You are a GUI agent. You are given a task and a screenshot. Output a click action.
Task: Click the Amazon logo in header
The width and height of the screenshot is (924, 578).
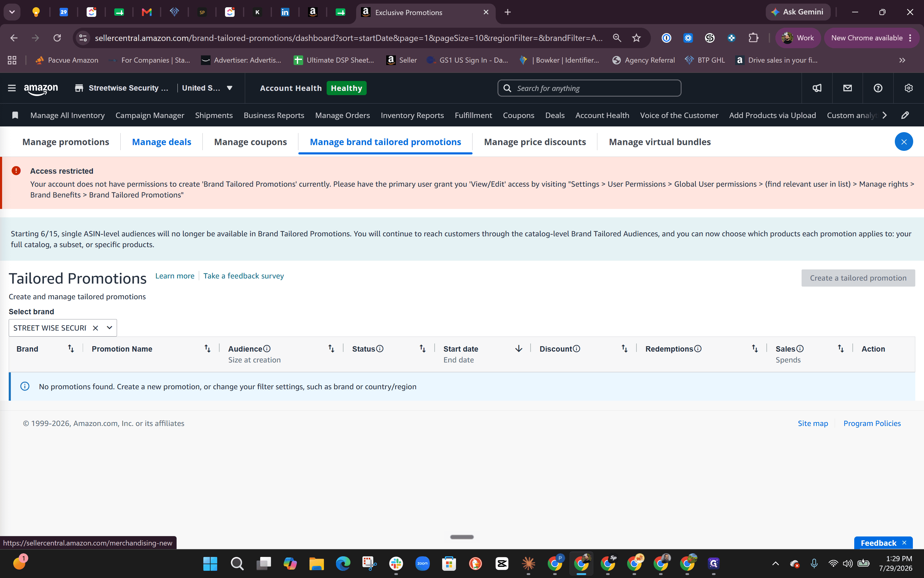[x=41, y=89]
